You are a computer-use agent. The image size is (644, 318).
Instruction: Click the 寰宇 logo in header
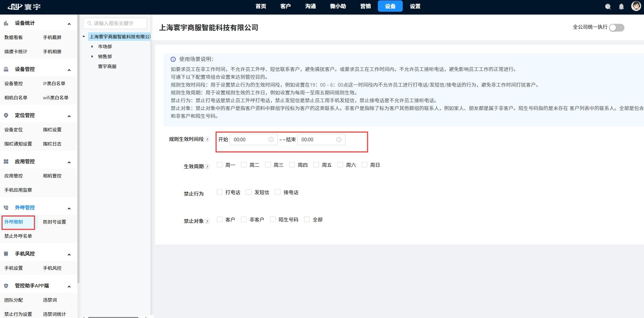[x=24, y=7]
